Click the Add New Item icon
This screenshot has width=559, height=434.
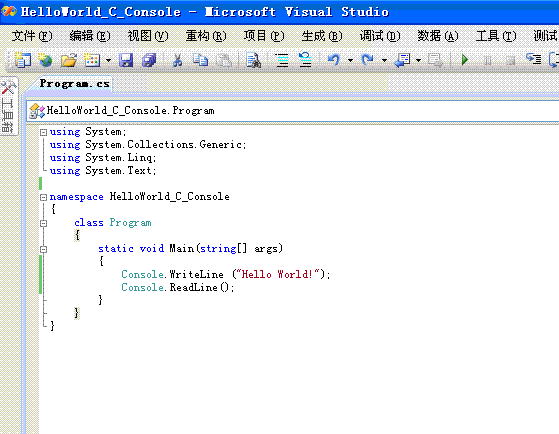(92, 60)
